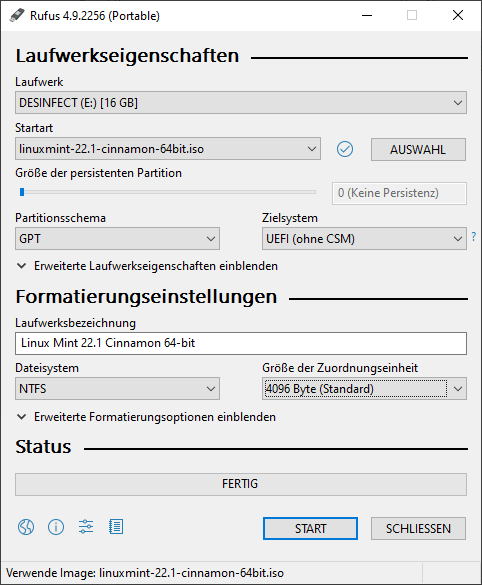This screenshot has width=482, height=585.
Task: Click the START button
Action: pyautogui.click(x=310, y=529)
